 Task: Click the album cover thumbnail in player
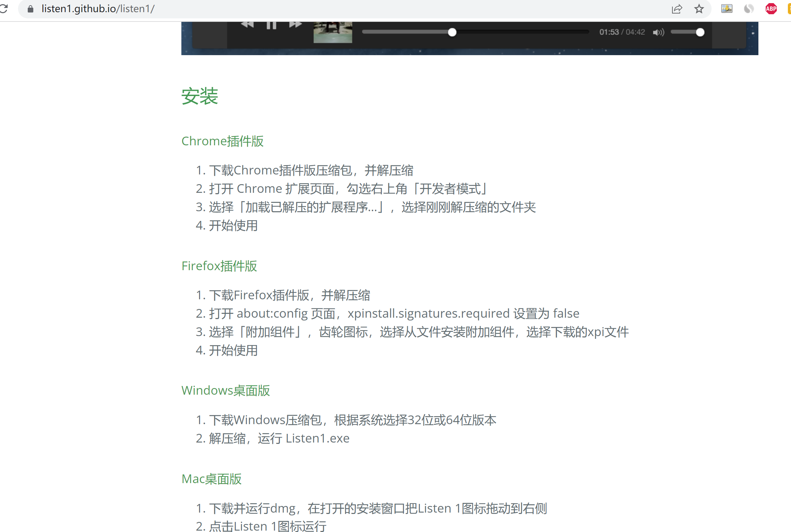click(333, 32)
